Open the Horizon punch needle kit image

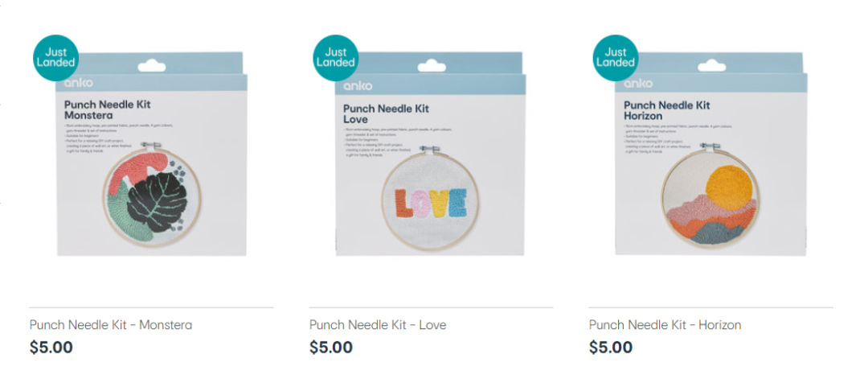coord(710,154)
